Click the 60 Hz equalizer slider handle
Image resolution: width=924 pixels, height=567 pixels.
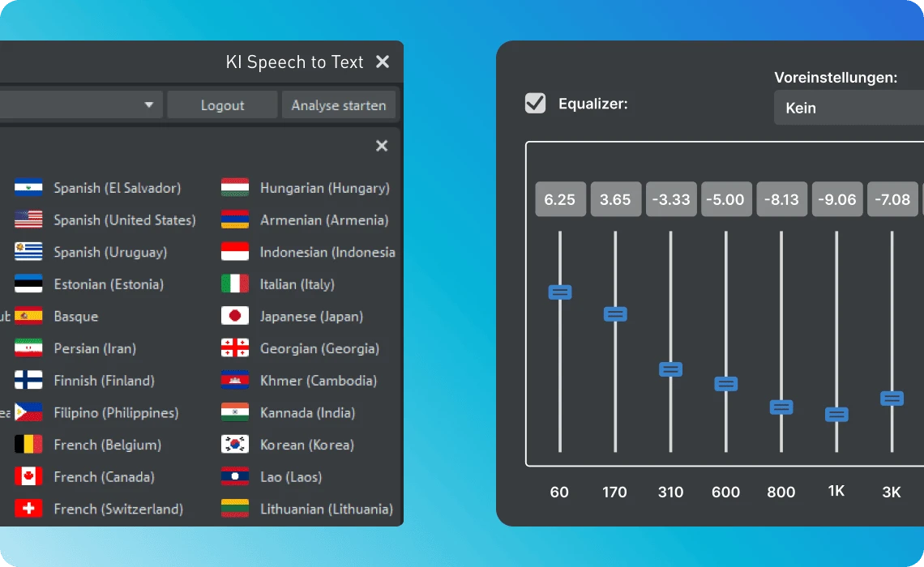(560, 292)
